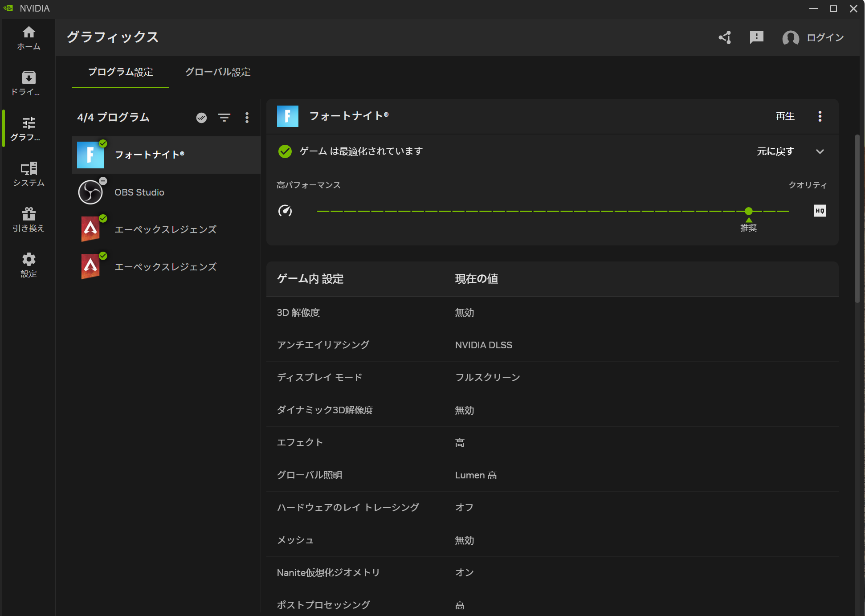Screen dimensions: 865x616
Task: Open the Drivers (ドライ...) sidebar section
Action: coord(29,83)
